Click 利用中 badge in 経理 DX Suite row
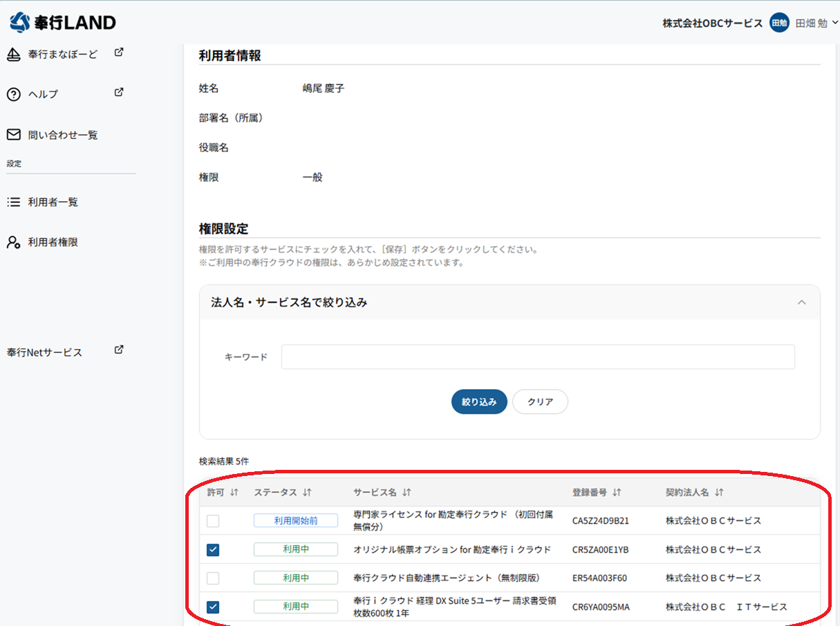 click(296, 607)
